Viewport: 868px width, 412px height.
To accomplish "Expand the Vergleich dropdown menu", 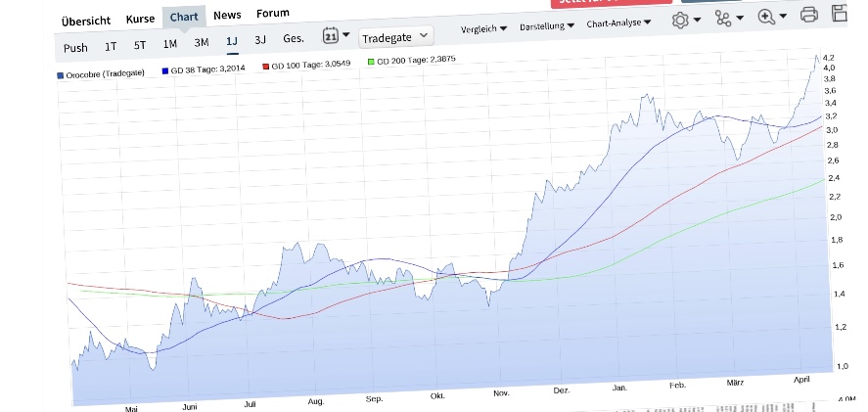I will pyautogui.click(x=483, y=27).
